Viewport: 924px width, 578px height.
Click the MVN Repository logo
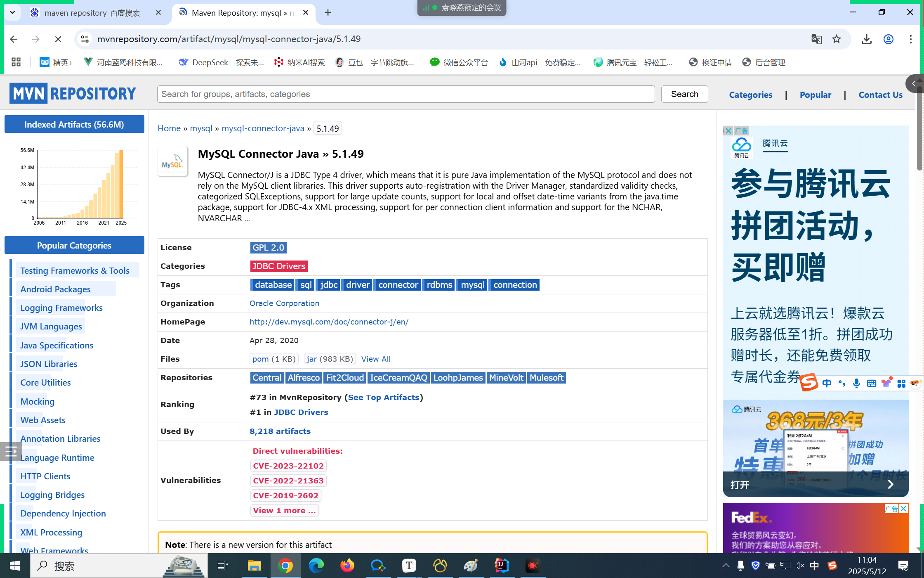[x=73, y=94]
